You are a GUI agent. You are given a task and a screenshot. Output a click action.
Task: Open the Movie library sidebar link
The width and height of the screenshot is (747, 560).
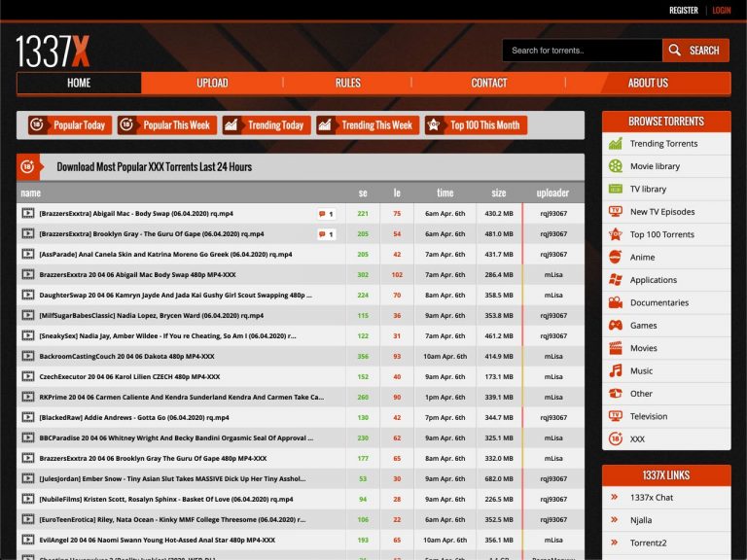point(655,166)
